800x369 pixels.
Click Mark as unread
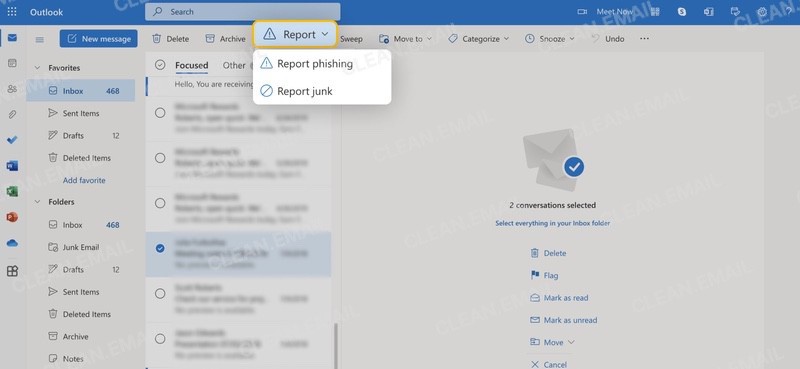563,321
